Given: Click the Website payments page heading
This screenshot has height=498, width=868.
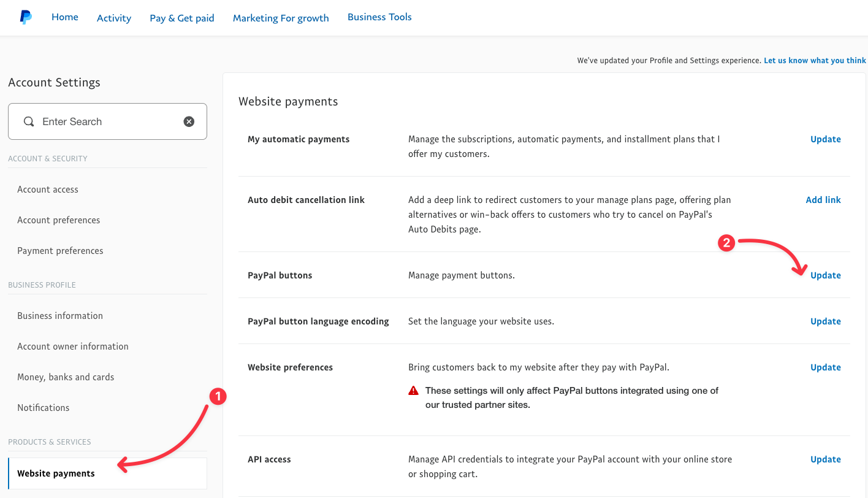Looking at the screenshot, I should [288, 101].
